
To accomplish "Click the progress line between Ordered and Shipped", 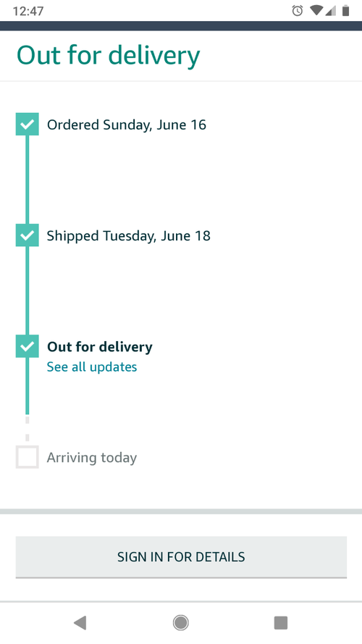I will 27,180.
